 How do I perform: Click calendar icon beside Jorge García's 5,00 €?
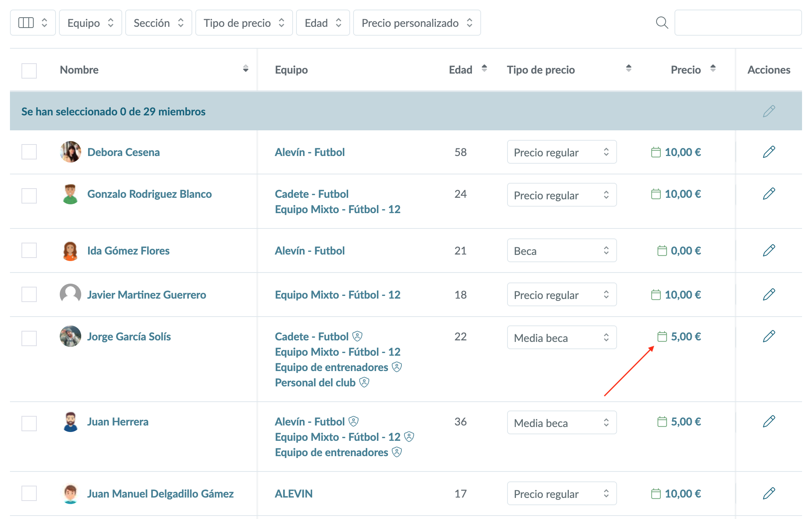click(x=662, y=337)
